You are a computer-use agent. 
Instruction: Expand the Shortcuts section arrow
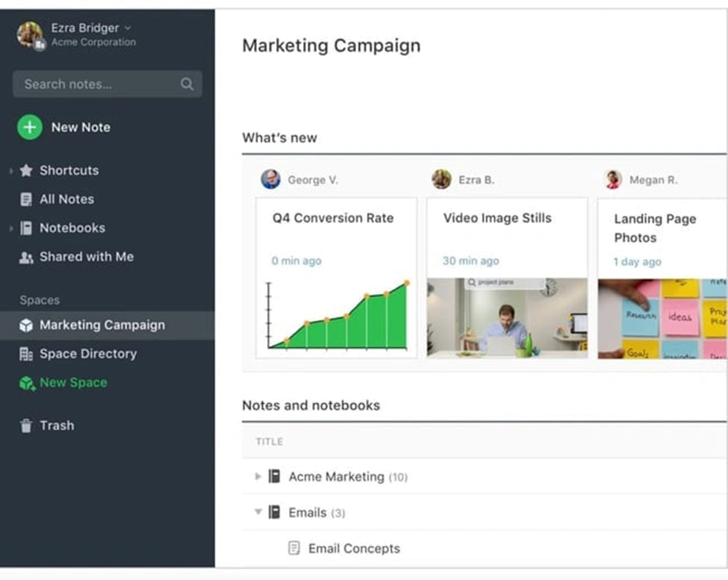click(x=10, y=170)
